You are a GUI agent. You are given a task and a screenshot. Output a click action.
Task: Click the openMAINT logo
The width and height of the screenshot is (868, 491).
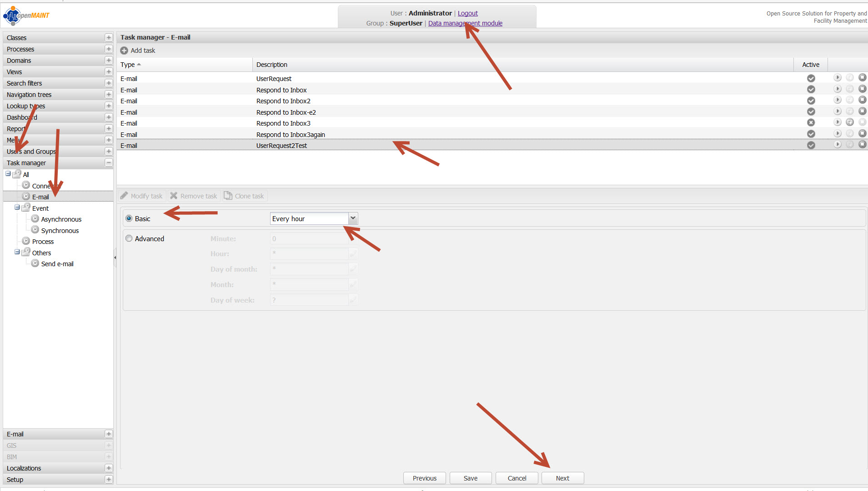click(x=26, y=15)
